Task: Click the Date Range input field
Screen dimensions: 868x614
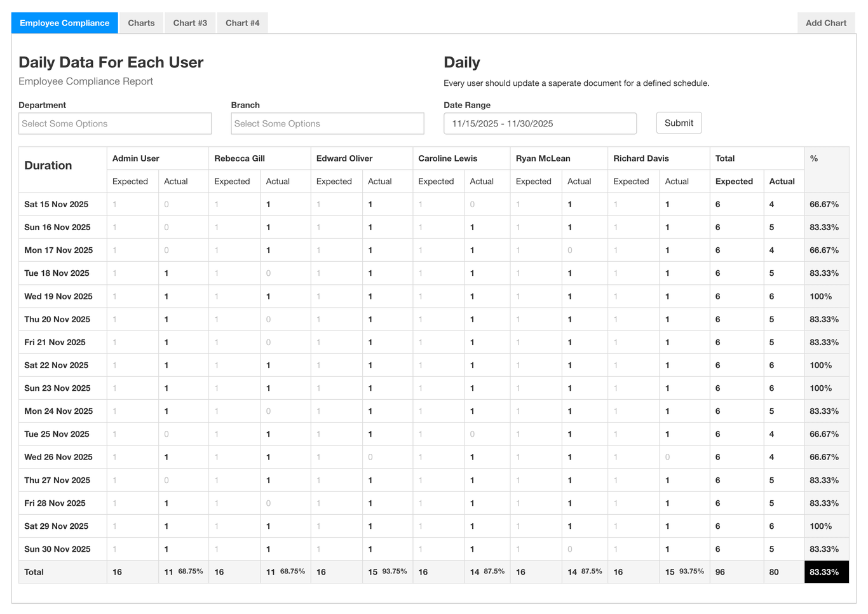Action: (x=540, y=124)
